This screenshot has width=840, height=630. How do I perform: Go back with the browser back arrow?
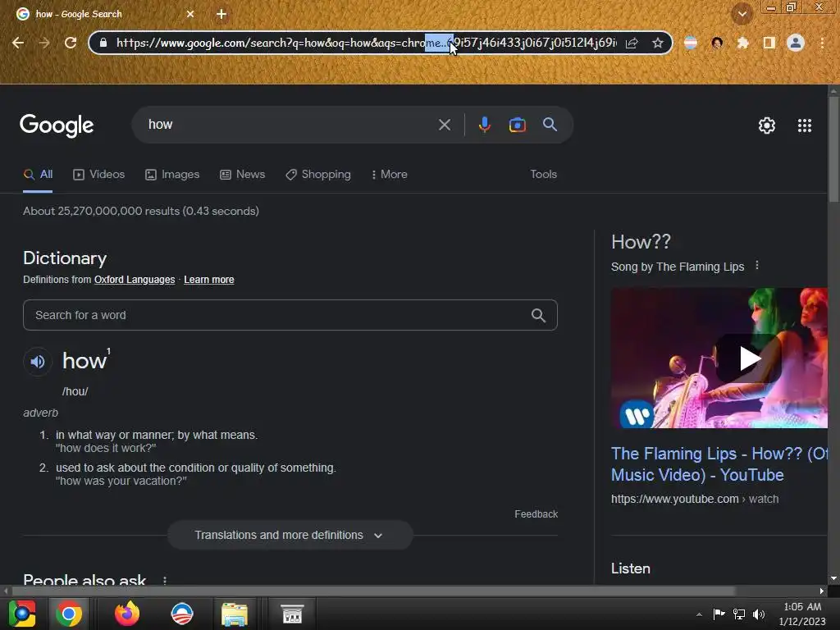(18, 43)
